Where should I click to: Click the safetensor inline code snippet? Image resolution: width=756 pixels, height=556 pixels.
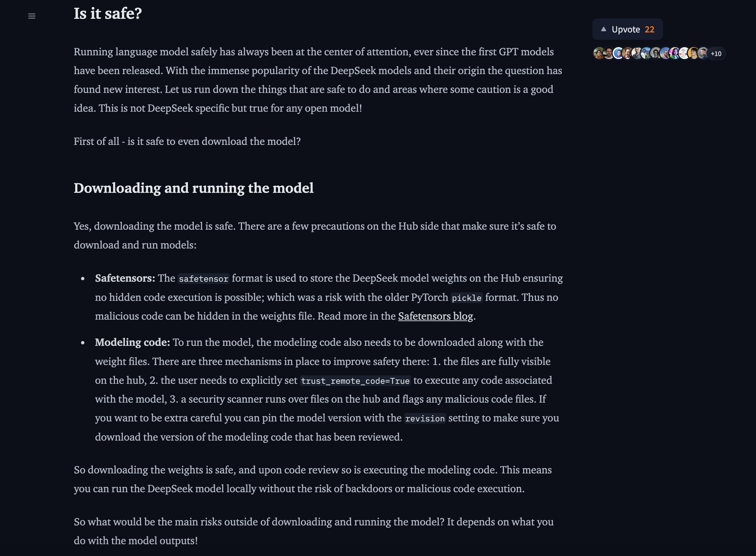point(203,278)
